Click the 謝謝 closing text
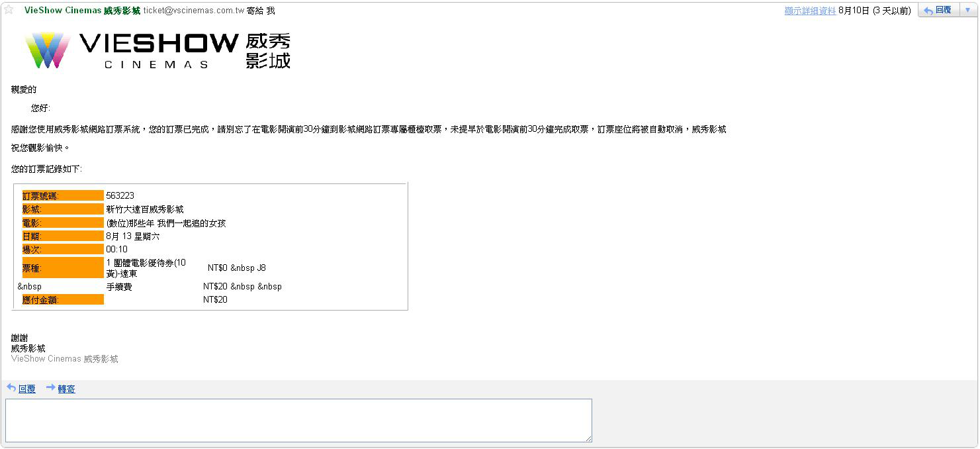 20,338
